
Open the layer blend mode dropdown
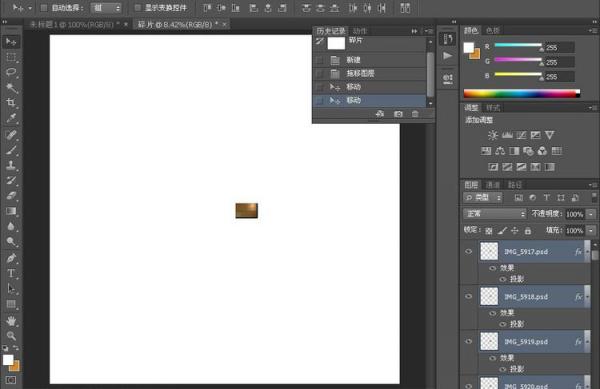[495, 214]
